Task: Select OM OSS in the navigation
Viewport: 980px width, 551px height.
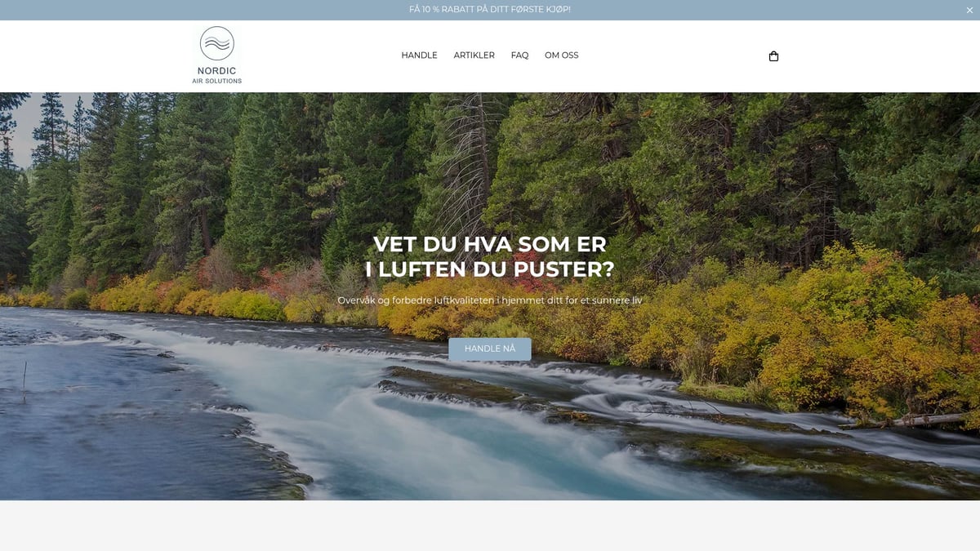Action: click(561, 56)
